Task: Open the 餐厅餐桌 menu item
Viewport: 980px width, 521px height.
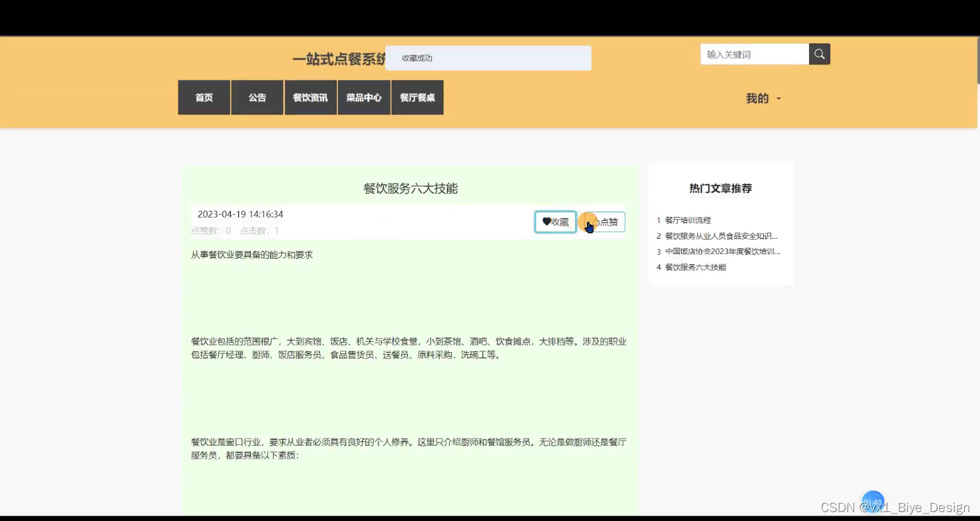Action: tap(418, 97)
